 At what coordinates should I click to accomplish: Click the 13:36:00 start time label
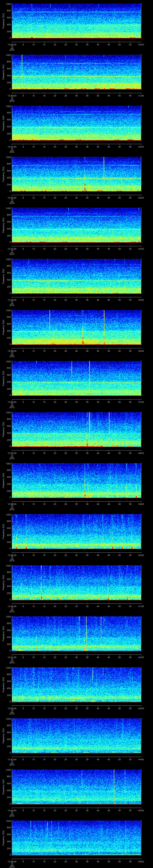[x=12, y=402]
